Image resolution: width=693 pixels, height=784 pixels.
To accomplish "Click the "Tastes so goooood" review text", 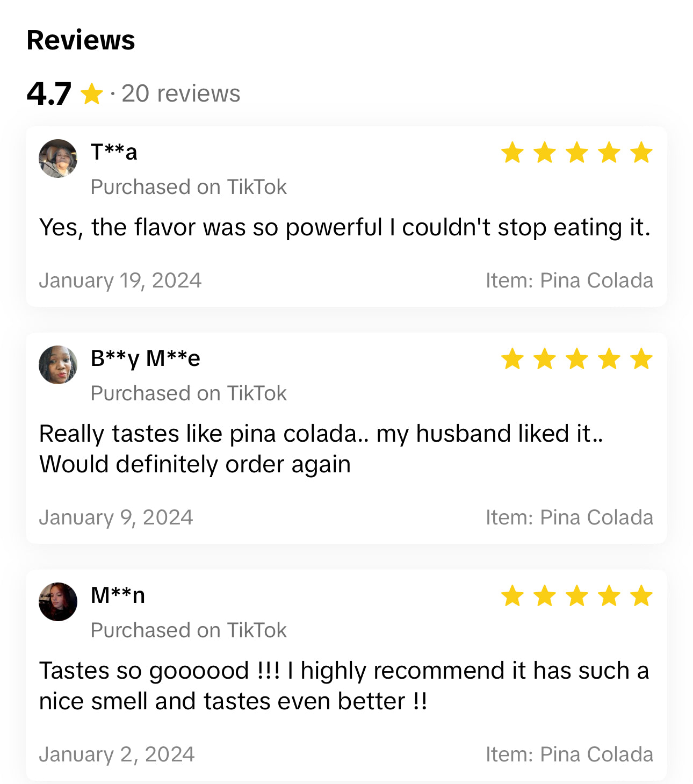I will coord(344,686).
